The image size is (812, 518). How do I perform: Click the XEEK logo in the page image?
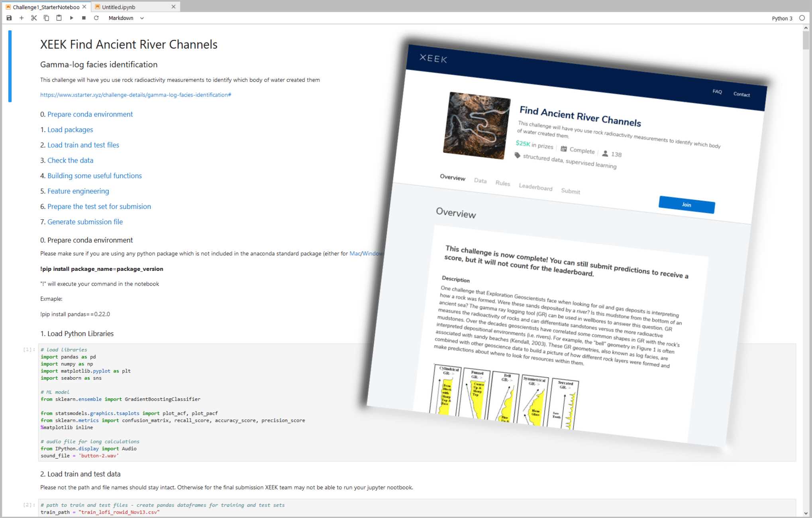433,59
